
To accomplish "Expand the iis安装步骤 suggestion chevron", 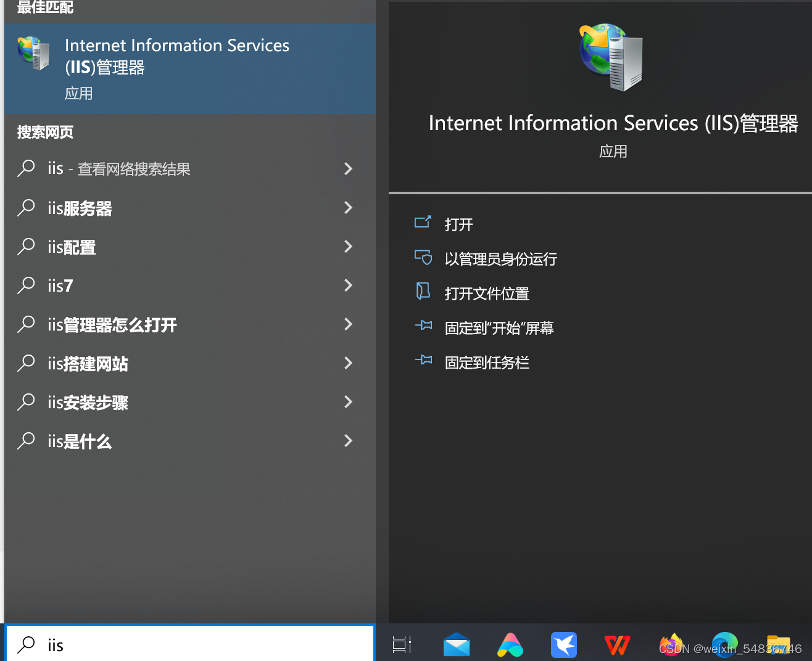I will click(348, 402).
